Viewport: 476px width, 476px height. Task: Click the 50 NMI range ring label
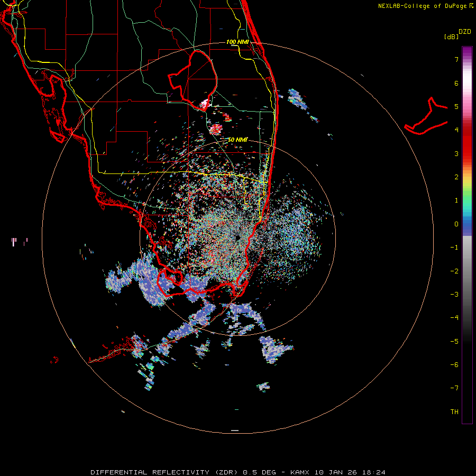237,140
